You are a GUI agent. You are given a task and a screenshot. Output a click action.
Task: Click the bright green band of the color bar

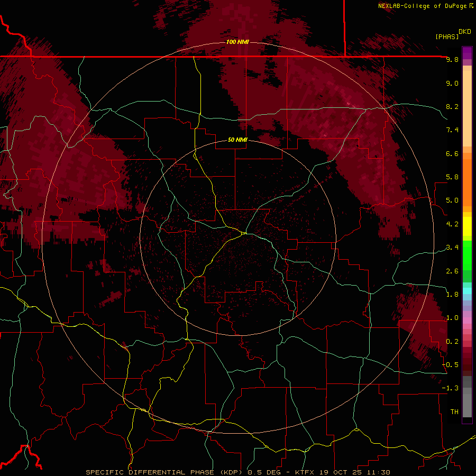[467, 255]
